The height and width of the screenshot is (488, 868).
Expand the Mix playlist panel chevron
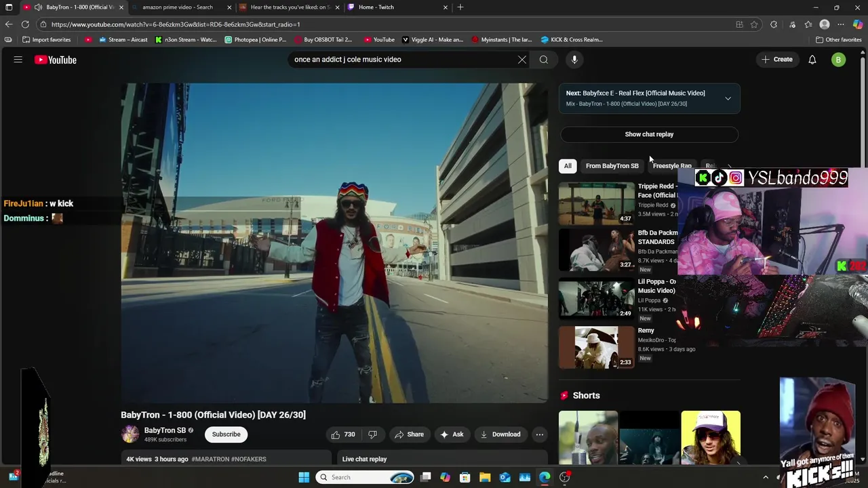point(728,98)
